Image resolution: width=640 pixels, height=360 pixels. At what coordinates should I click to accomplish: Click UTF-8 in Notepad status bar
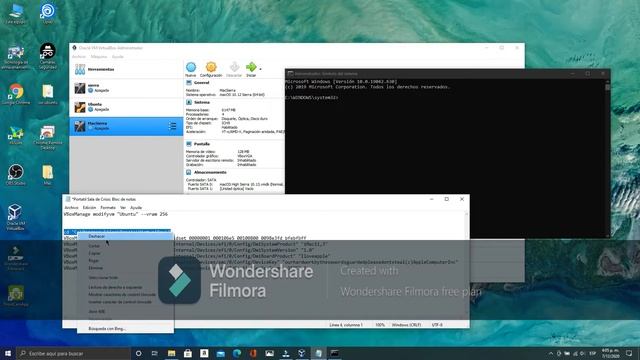tap(437, 325)
